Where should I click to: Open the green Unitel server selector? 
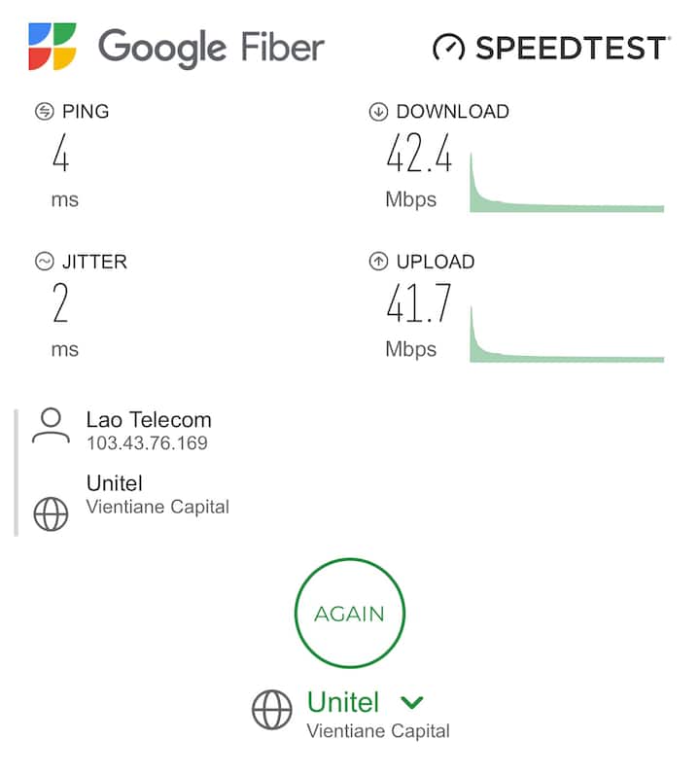343,702
